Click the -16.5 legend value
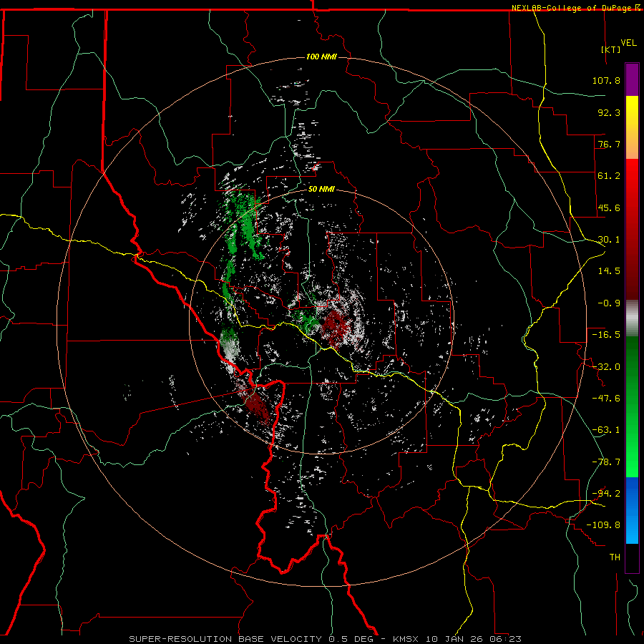The width and height of the screenshot is (644, 644). (606, 335)
